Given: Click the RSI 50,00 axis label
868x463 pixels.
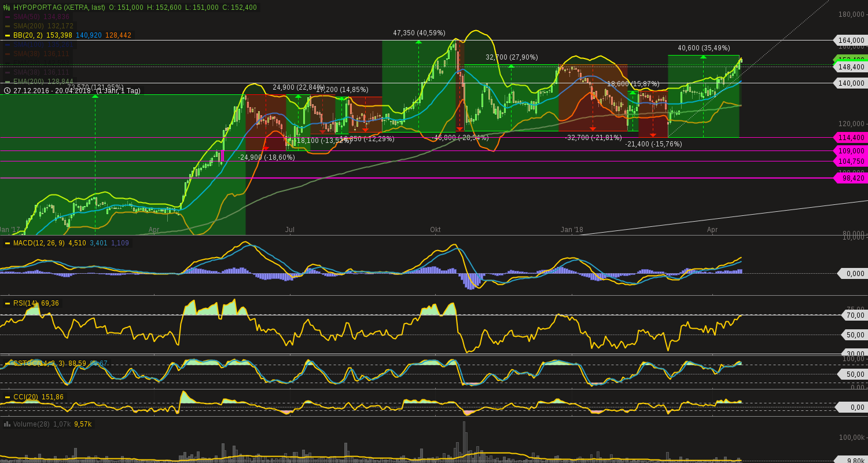Looking at the screenshot, I should 855,335.
